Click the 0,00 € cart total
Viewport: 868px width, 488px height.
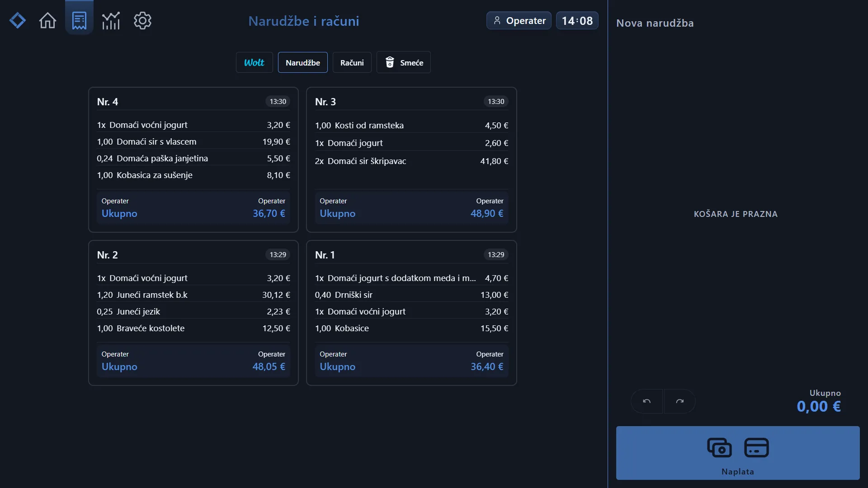tap(819, 406)
